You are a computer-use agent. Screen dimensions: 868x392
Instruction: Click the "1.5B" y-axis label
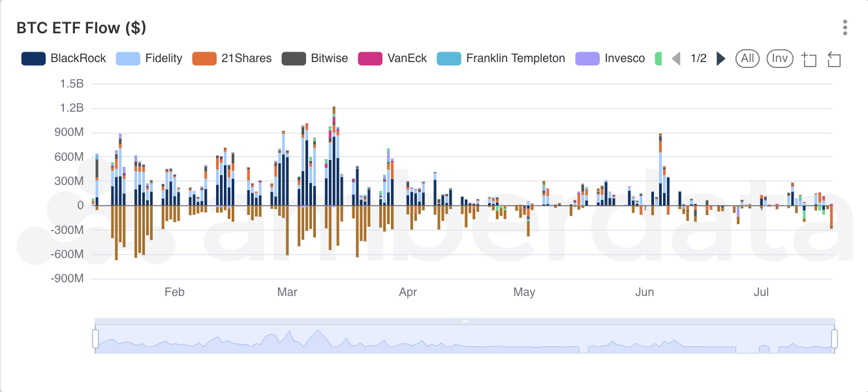click(72, 84)
